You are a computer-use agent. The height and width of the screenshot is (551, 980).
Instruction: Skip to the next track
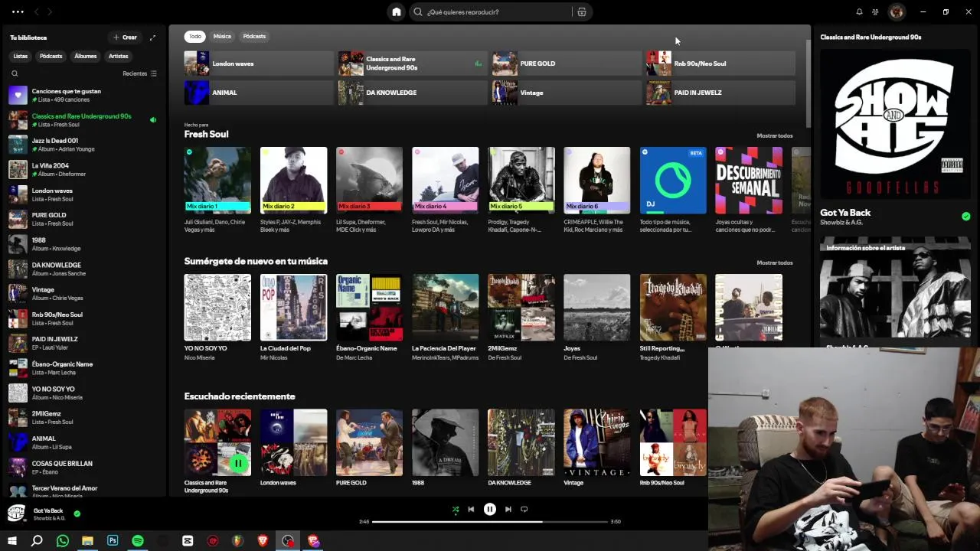(x=508, y=509)
